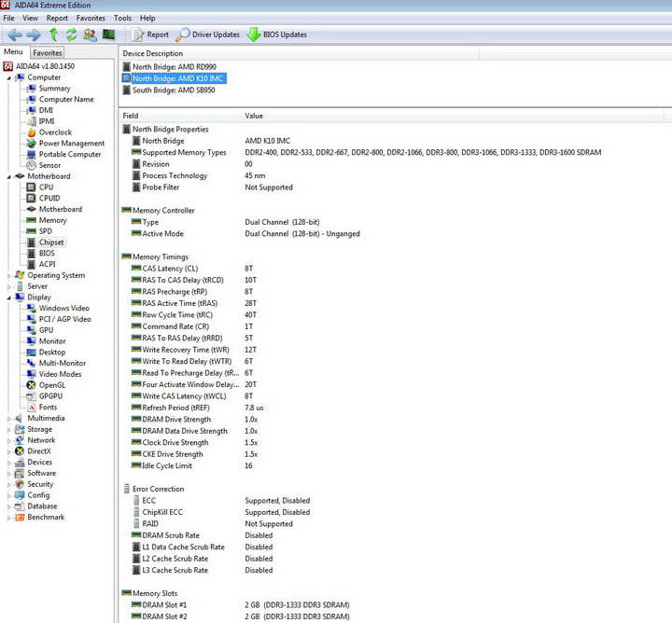Select Monitor under Display
The width and height of the screenshot is (672, 623).
tap(52, 341)
